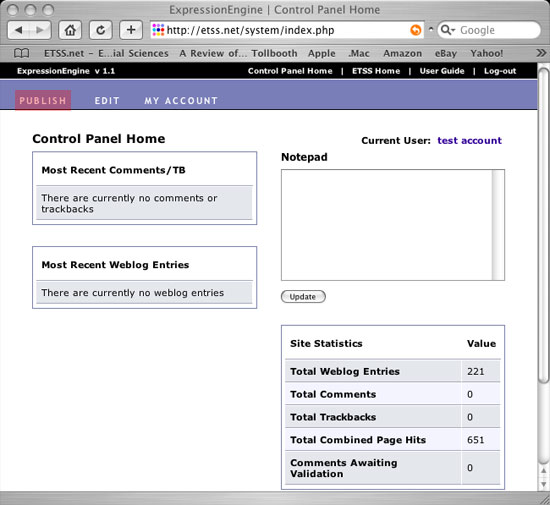Screen dimensions: 550x505
Task: Expand the Google search magnifier dropdown
Action: click(448, 30)
